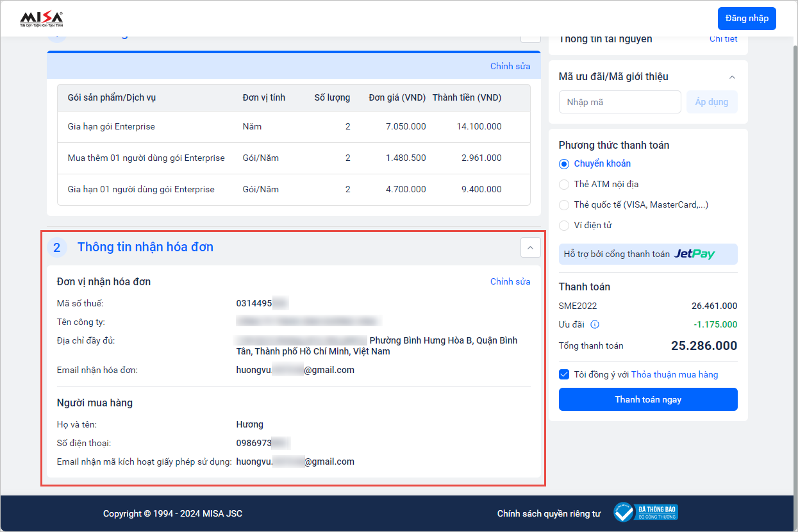Click the MISA logo
Screen dimensions: 798x532
(42, 19)
